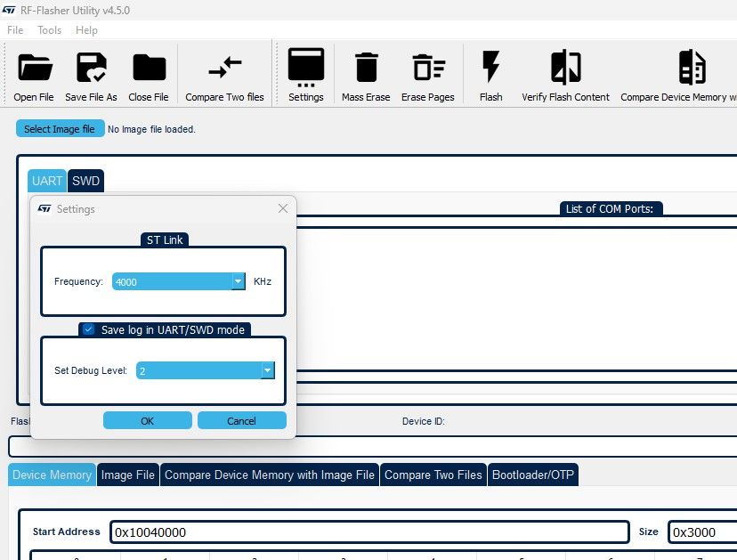Open the Help menu
This screenshot has width=737, height=560.
[86, 30]
